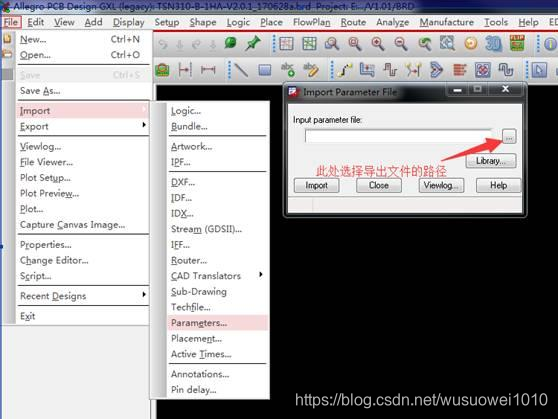Choose DXF... import option
This screenshot has width=558, height=419.
click(x=217, y=182)
